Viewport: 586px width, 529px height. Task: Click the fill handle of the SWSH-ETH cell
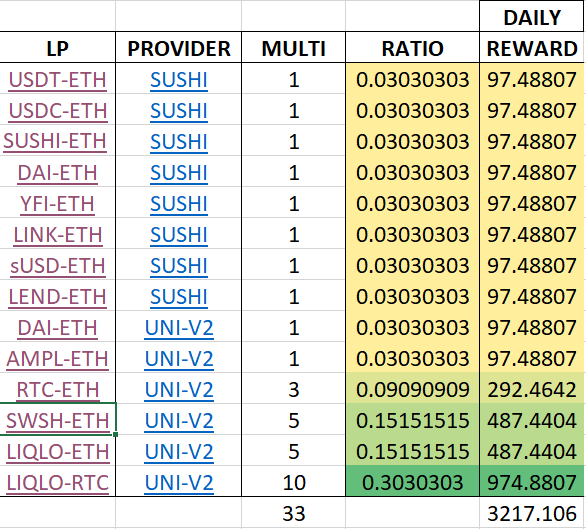(x=115, y=434)
